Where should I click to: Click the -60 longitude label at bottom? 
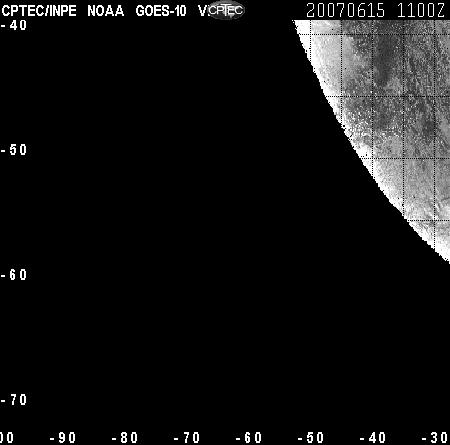coord(249,437)
